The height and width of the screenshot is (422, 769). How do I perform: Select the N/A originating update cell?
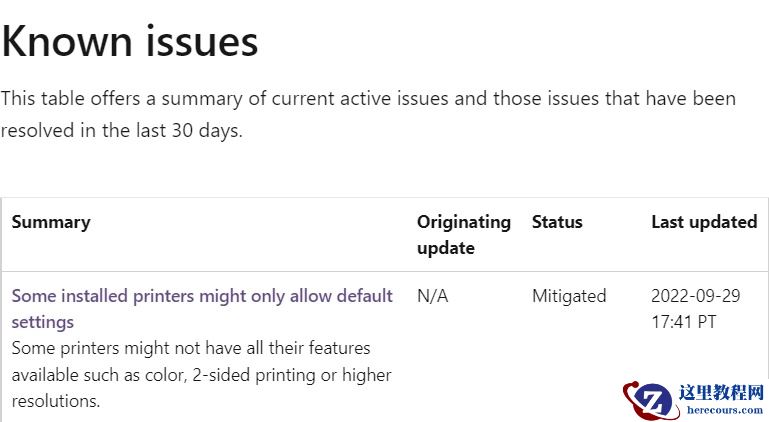[432, 296]
